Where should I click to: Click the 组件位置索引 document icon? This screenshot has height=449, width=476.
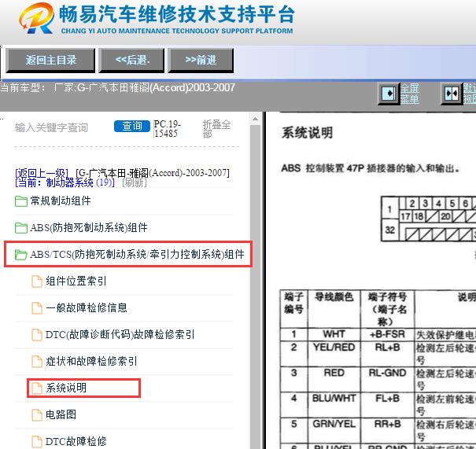37,282
